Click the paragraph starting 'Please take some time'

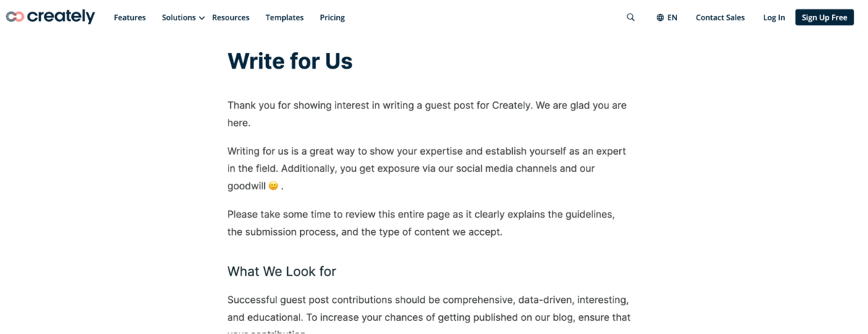click(x=421, y=223)
